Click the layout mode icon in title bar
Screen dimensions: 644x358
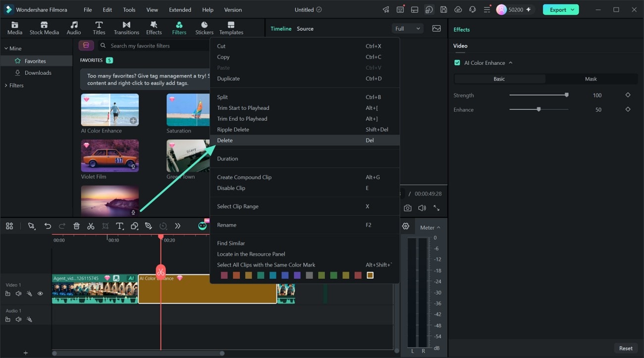[x=415, y=9]
